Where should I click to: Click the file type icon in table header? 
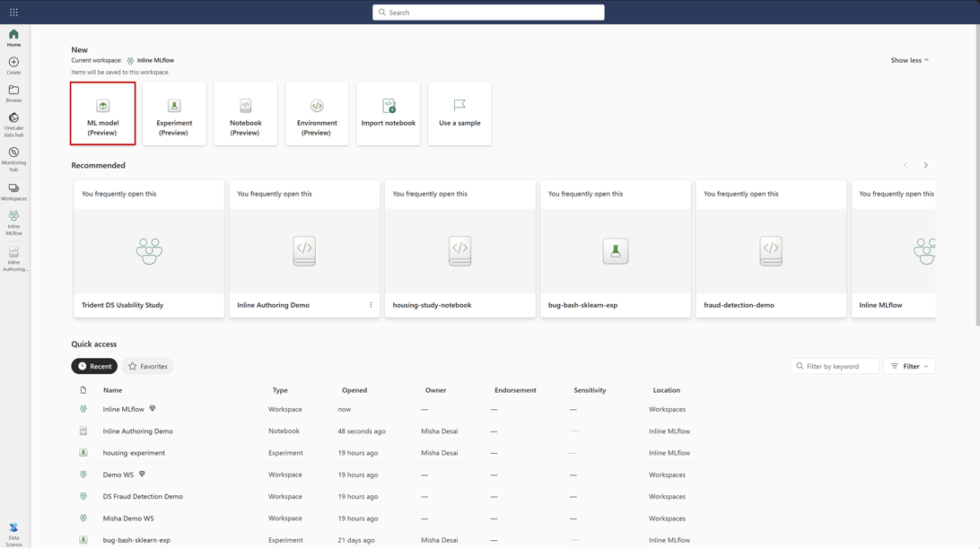pos(83,390)
